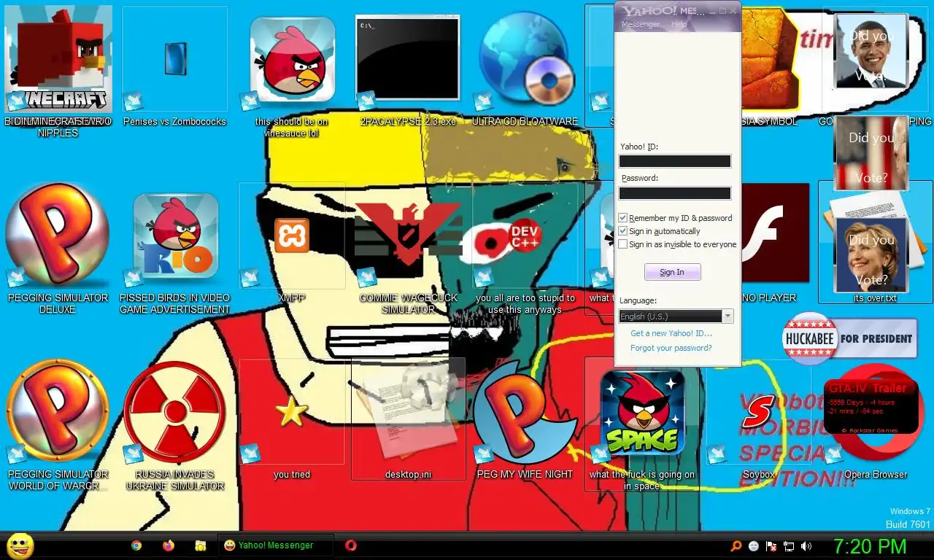Open the 2PACALYPSE 2.3.exe console icon

pyautogui.click(x=408, y=58)
